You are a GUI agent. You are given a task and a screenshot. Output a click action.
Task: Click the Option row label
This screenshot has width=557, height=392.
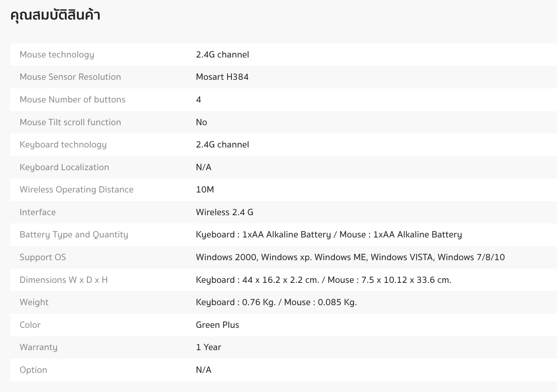pyautogui.click(x=33, y=370)
